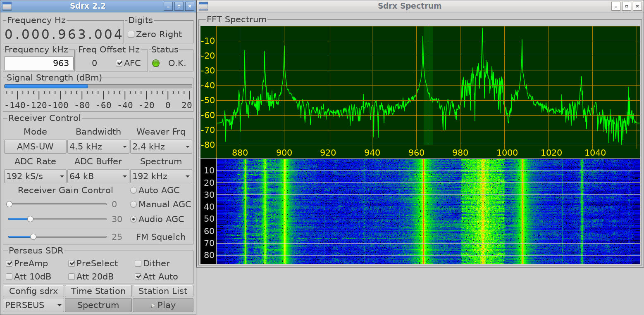Open the Weaver Frq dropdown showing 2.4 kHz
The height and width of the screenshot is (315, 644).
(161, 147)
